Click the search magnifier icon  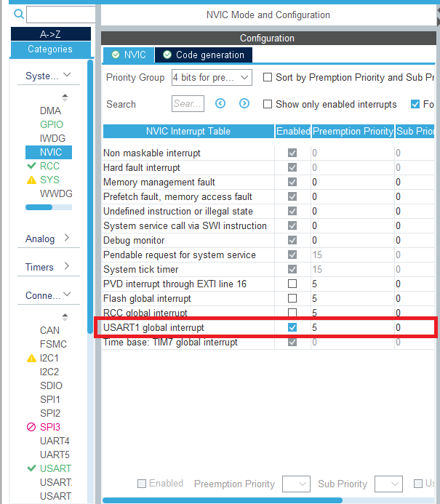pyautogui.click(x=19, y=14)
